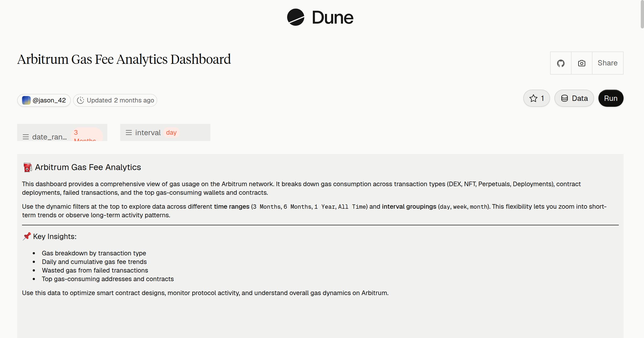Click the database icon in Data button
This screenshot has height=338, width=644.
pos(565,98)
